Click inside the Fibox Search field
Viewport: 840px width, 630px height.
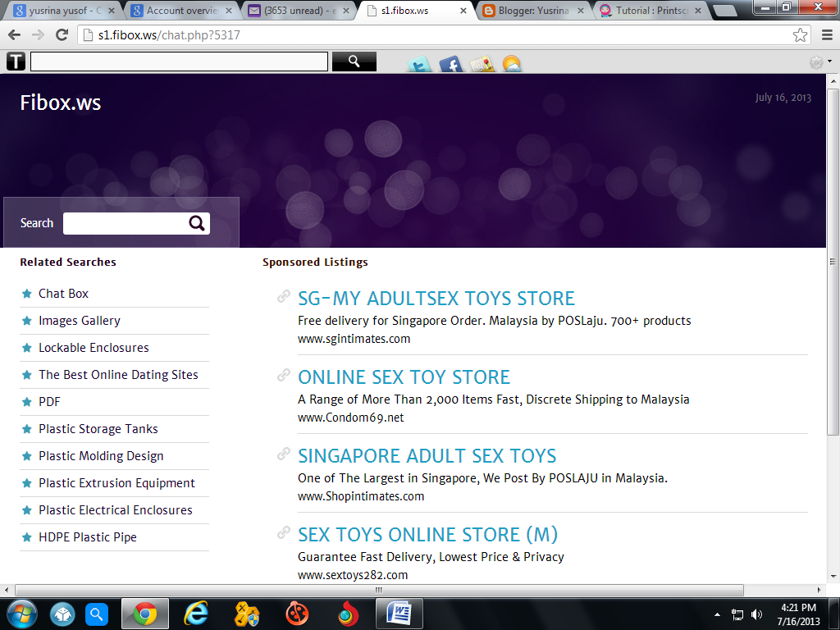126,223
